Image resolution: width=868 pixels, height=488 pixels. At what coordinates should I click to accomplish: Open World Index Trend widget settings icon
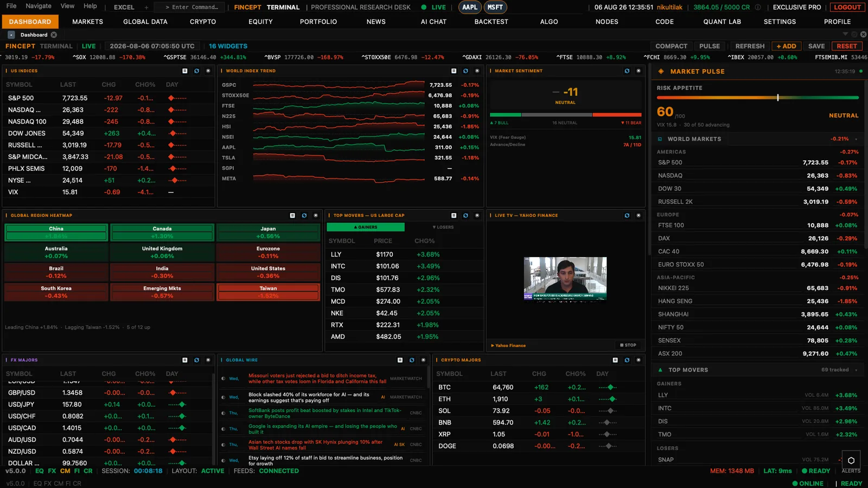tap(454, 71)
